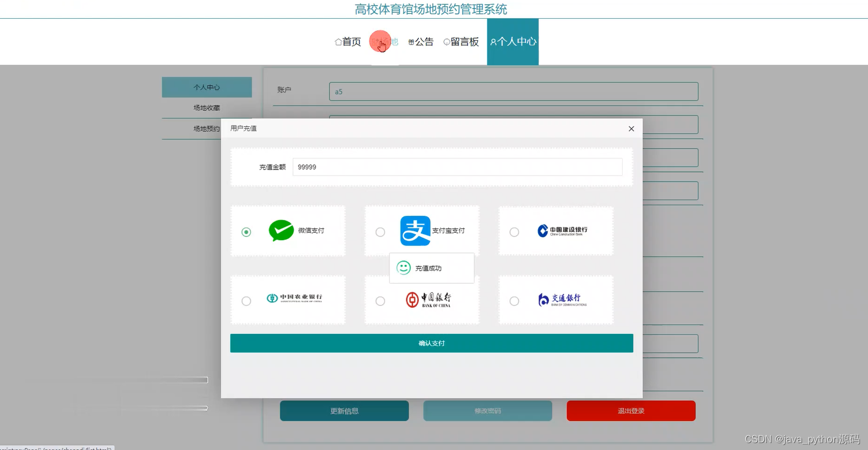Select 场地预约 in the sidebar
This screenshot has height=450, width=868.
tap(207, 128)
